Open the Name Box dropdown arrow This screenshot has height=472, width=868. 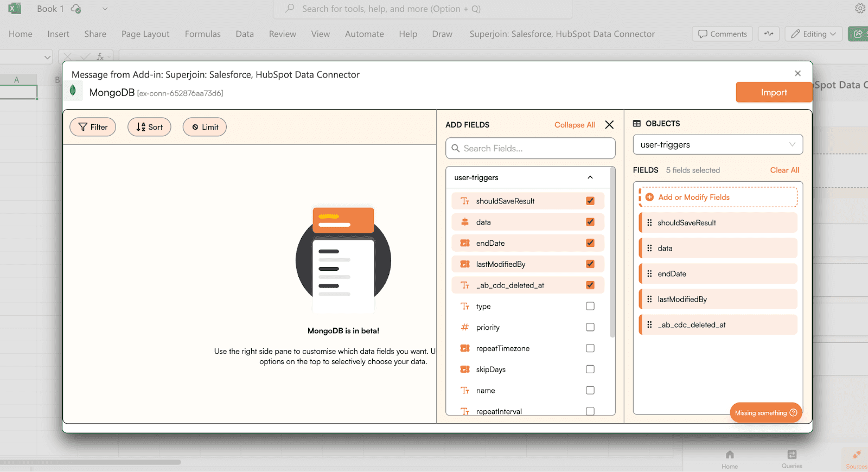click(48, 57)
